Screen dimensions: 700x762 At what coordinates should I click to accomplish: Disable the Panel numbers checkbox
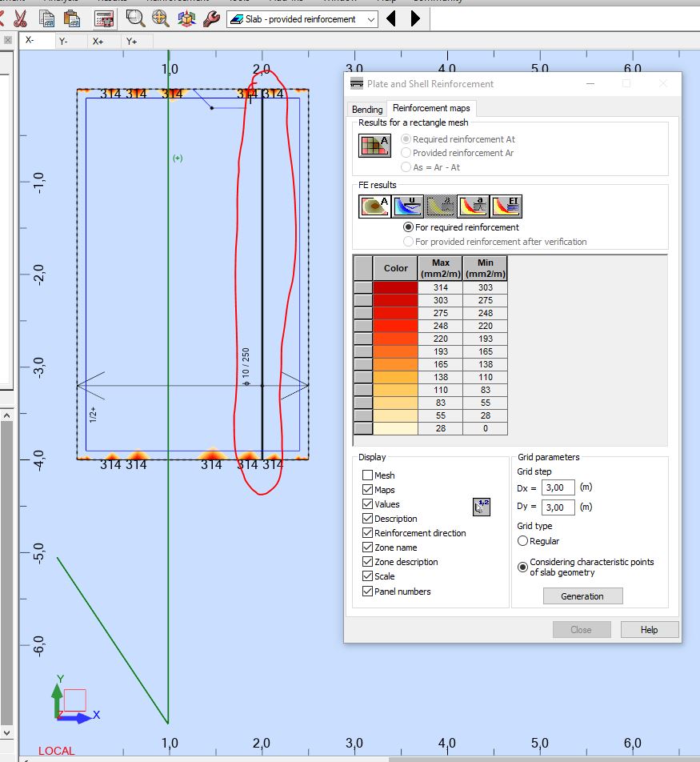[x=367, y=591]
